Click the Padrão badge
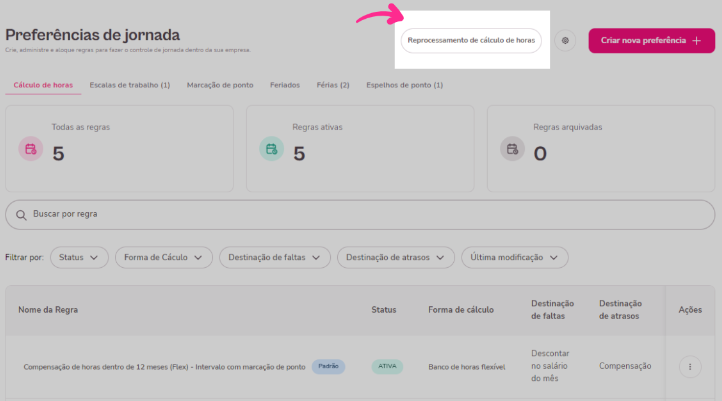Viewport: 722px width, 401px height. 328,366
